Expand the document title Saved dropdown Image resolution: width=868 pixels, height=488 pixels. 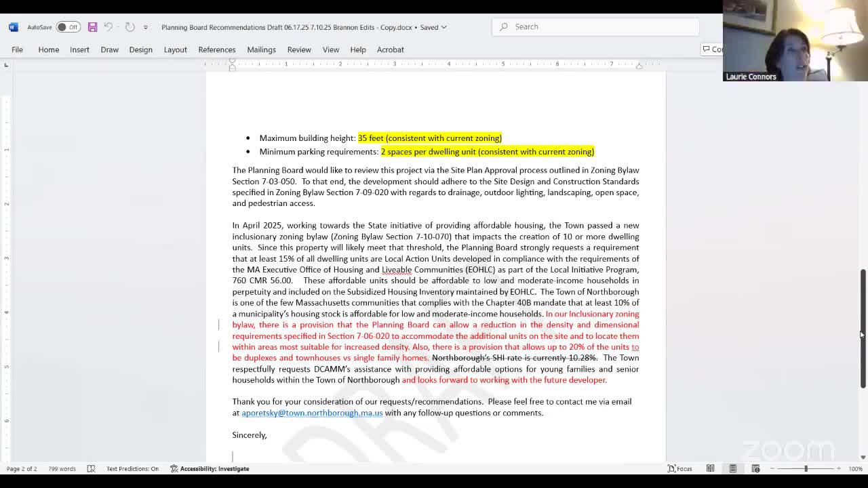coord(443,27)
